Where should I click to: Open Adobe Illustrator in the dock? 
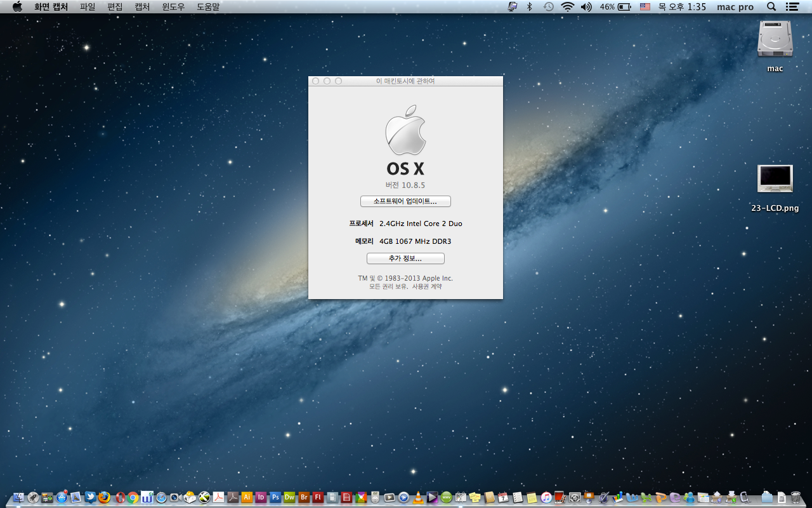pos(247,497)
